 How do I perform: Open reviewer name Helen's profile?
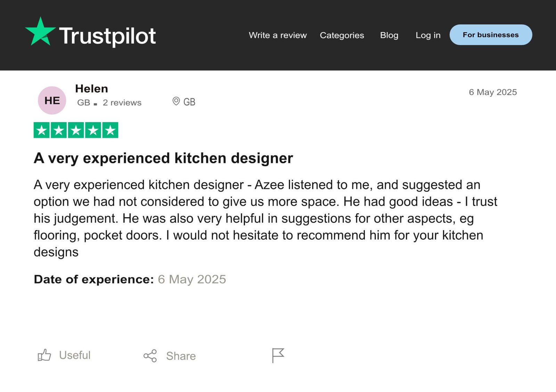[91, 89]
